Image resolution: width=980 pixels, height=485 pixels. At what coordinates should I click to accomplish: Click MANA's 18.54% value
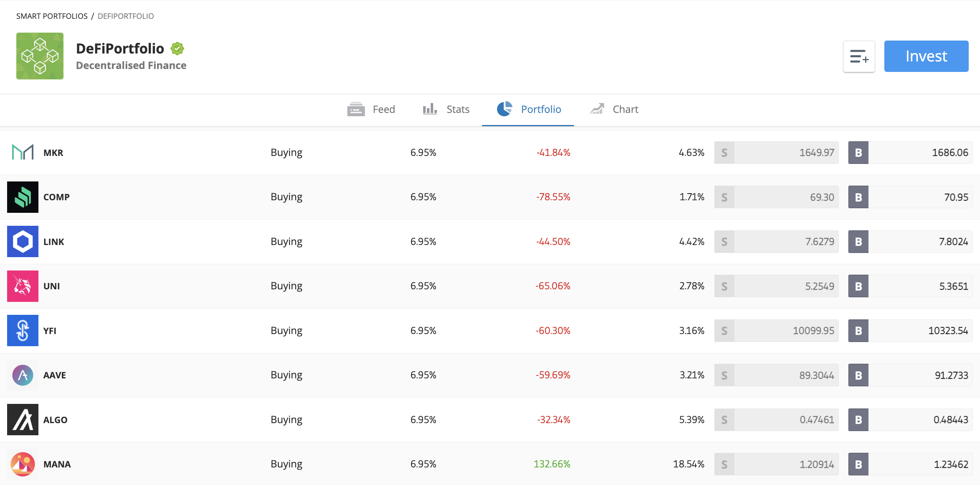point(688,464)
